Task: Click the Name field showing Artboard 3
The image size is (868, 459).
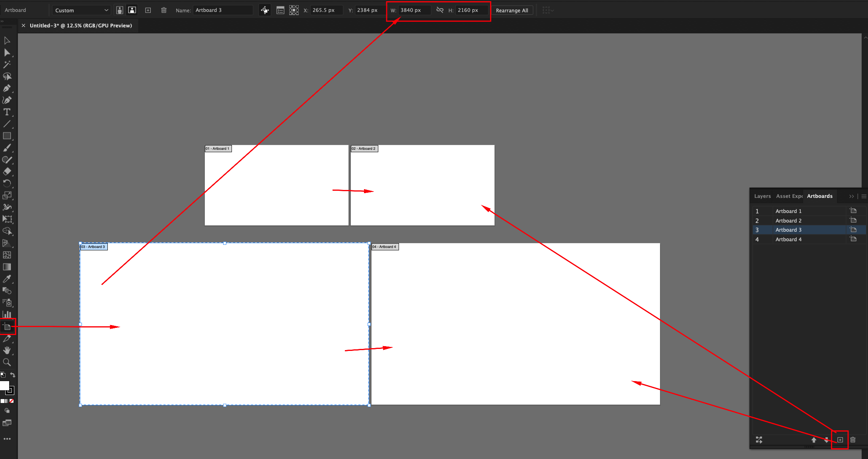Action: point(223,10)
